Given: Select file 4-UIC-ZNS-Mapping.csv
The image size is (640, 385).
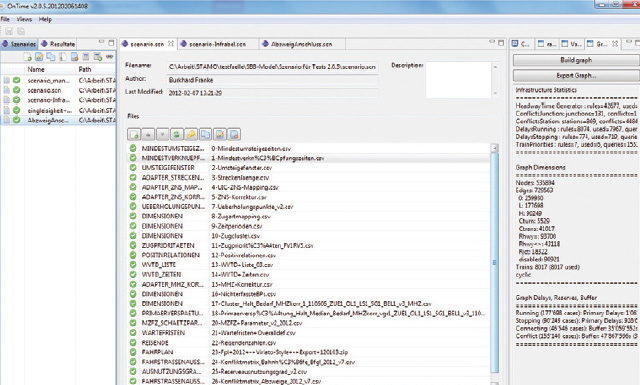Looking at the screenshot, I should click(x=309, y=187).
